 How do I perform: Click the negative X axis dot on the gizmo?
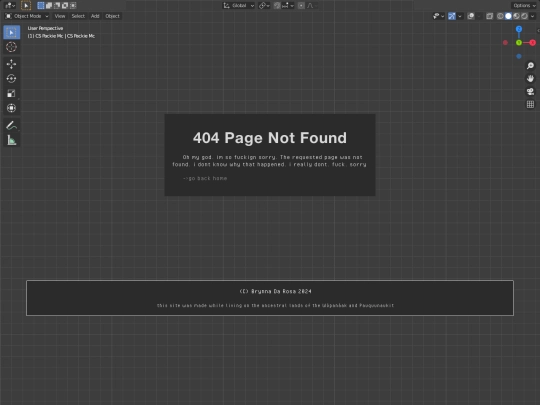click(x=505, y=43)
